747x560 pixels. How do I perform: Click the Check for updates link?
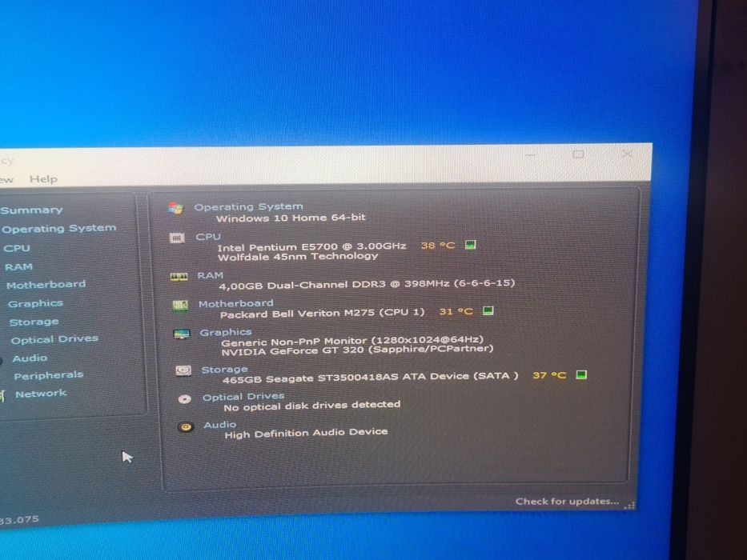point(567,502)
